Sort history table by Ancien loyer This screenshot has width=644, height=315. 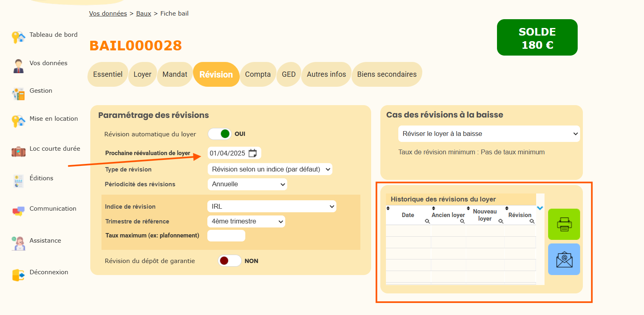coord(433,208)
